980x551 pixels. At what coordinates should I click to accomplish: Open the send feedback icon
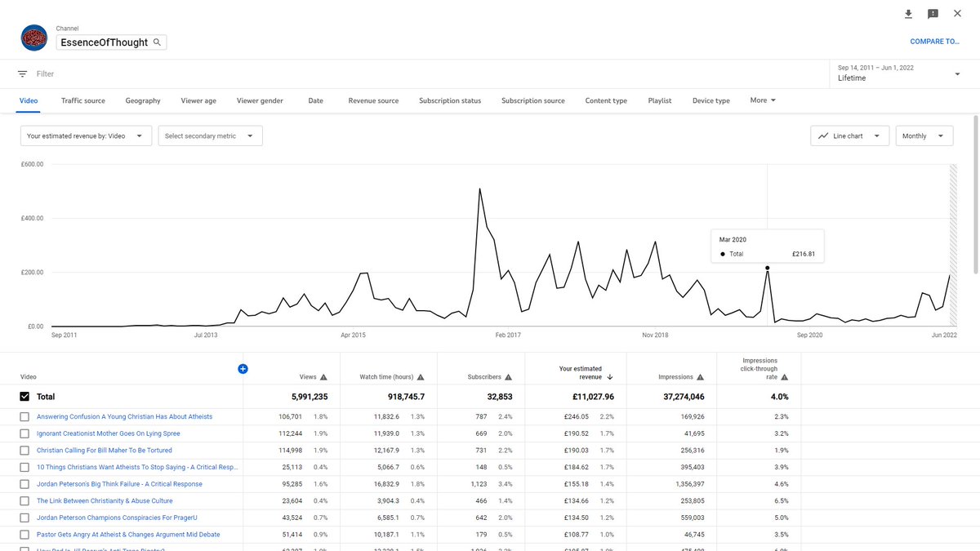[x=933, y=14]
